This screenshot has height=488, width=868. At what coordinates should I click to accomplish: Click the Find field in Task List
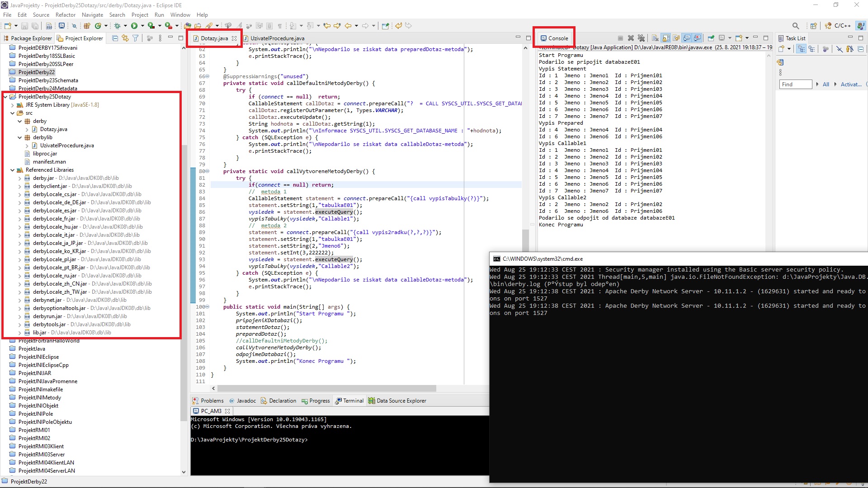pyautogui.click(x=796, y=84)
